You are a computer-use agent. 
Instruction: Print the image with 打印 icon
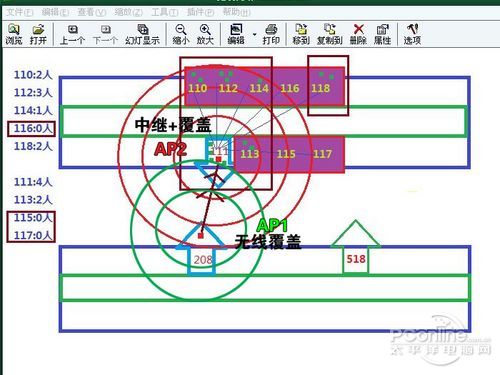click(x=271, y=34)
